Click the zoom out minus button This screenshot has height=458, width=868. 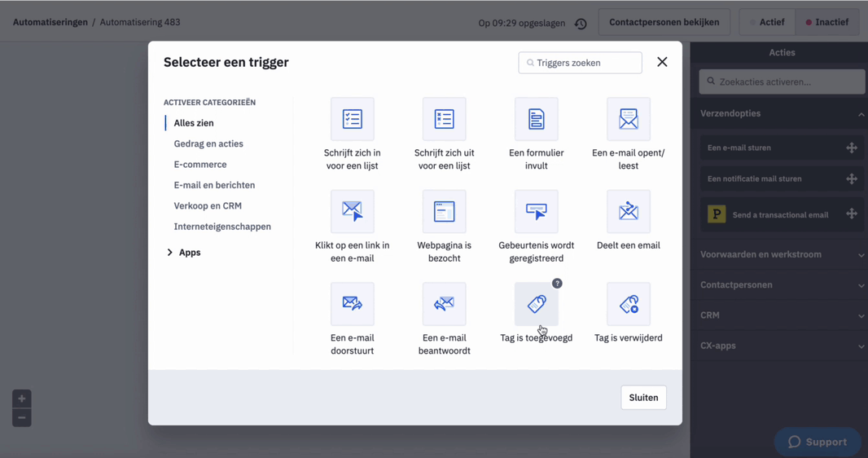tap(22, 417)
